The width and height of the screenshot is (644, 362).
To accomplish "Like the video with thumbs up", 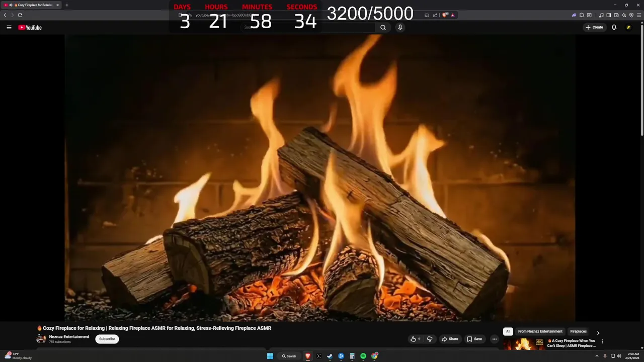I will point(415,339).
